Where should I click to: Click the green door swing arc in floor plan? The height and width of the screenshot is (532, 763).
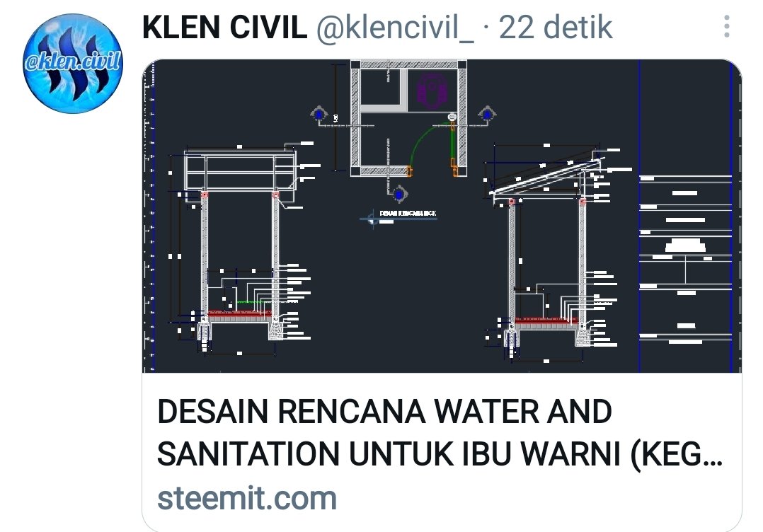[425, 144]
